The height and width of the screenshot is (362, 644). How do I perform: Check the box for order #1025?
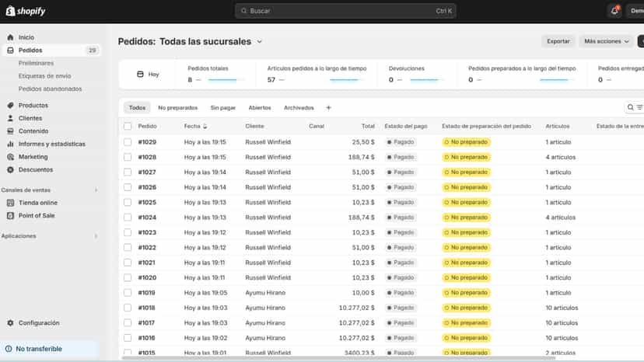128,202
